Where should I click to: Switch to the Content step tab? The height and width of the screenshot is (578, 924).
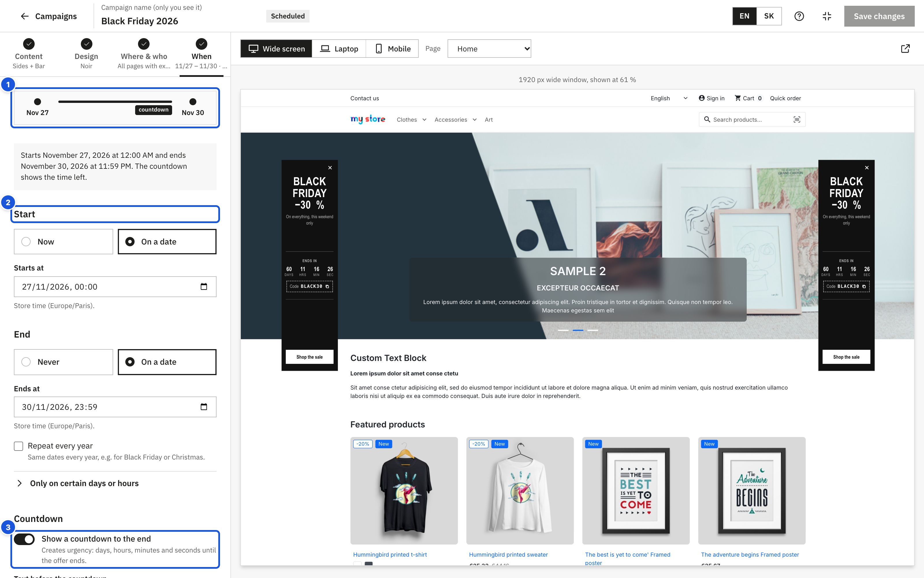[x=29, y=54]
